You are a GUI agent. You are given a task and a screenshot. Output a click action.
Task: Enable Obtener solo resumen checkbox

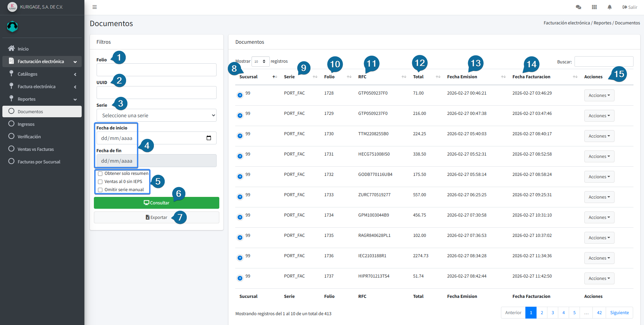pos(100,174)
